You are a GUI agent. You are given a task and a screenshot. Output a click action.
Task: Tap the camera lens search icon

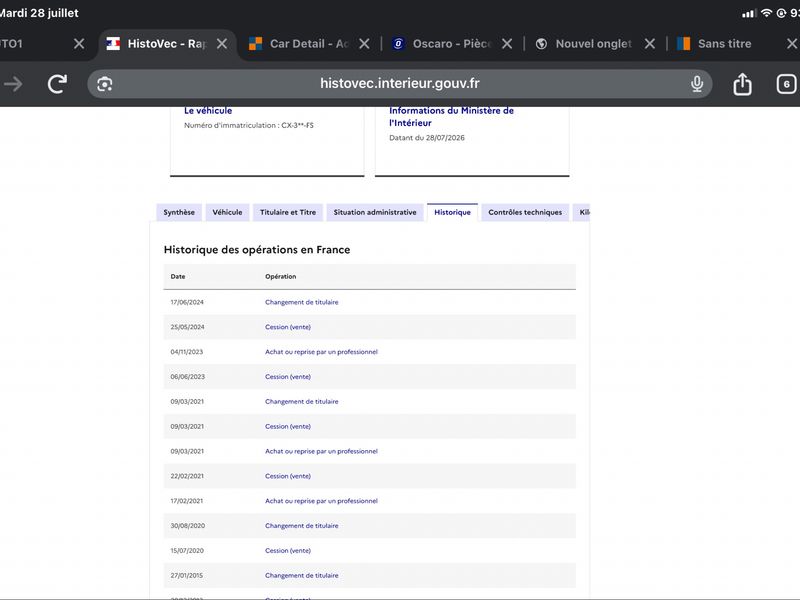click(x=105, y=84)
